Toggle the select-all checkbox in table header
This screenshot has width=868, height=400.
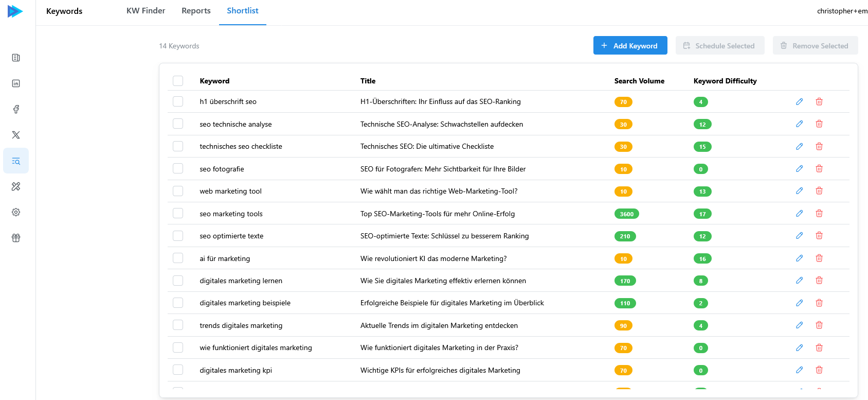[x=178, y=81]
